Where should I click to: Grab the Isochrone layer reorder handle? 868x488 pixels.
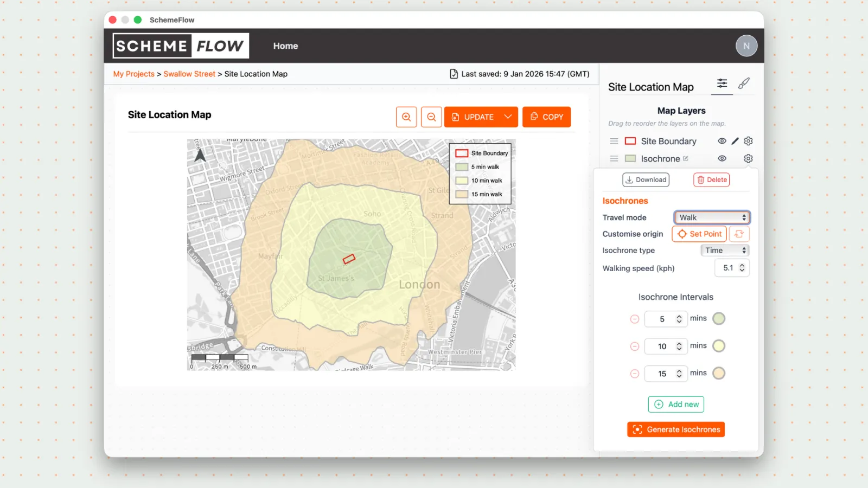click(x=614, y=159)
